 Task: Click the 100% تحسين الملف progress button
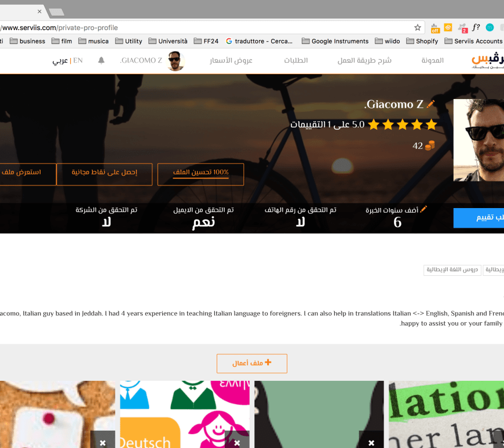click(200, 174)
